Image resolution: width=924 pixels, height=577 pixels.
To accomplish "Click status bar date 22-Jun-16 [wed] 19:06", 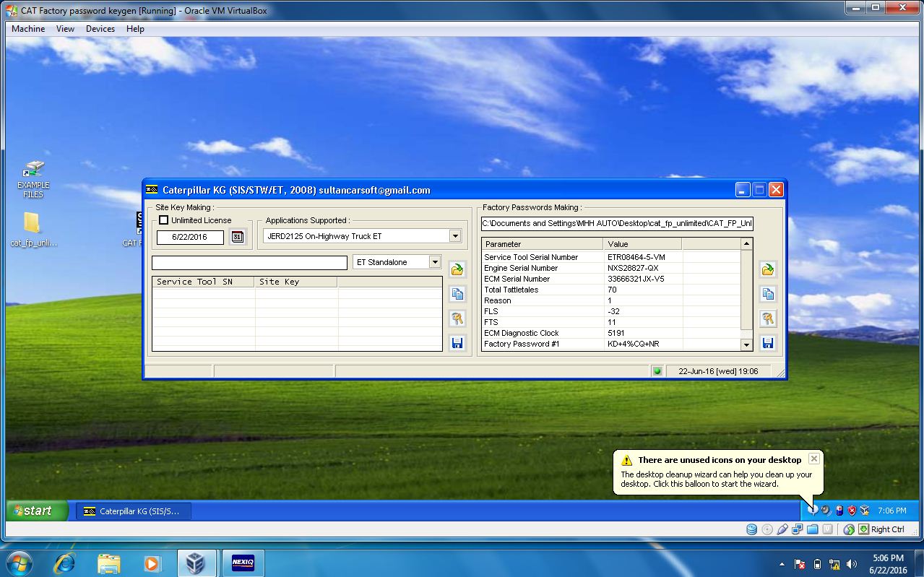I will (x=718, y=371).
